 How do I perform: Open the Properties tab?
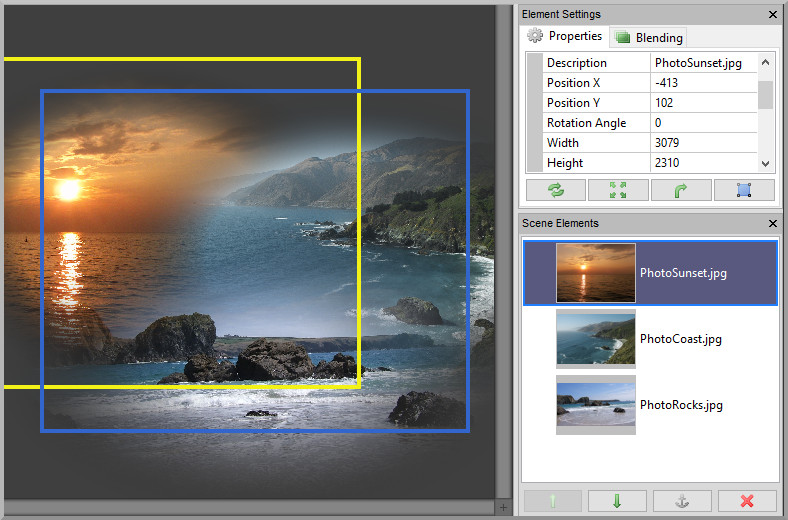tap(564, 36)
